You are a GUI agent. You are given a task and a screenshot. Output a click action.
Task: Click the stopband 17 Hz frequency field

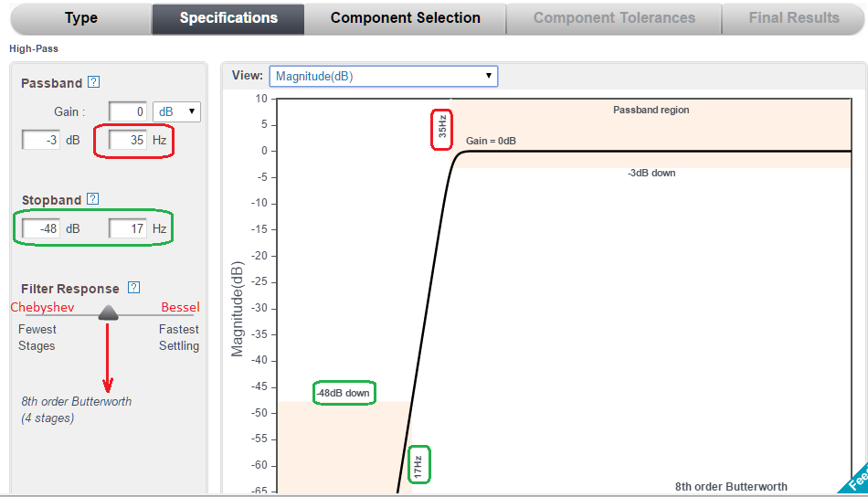(127, 228)
